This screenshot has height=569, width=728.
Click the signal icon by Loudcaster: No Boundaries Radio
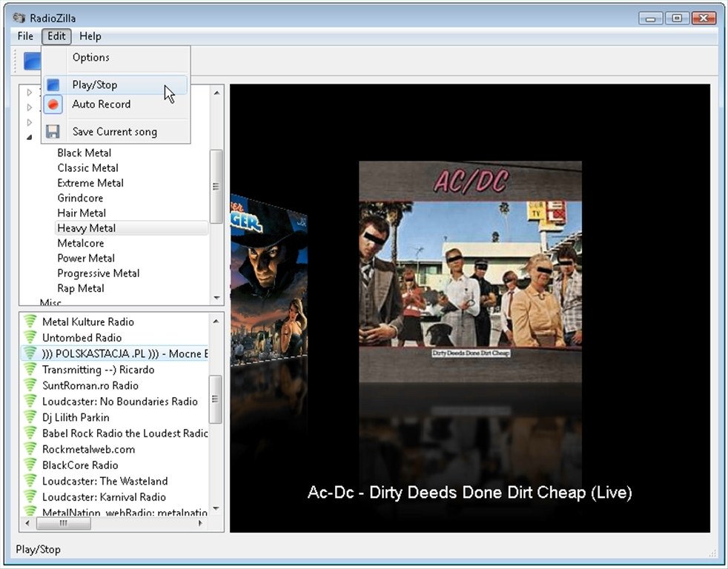(x=30, y=402)
